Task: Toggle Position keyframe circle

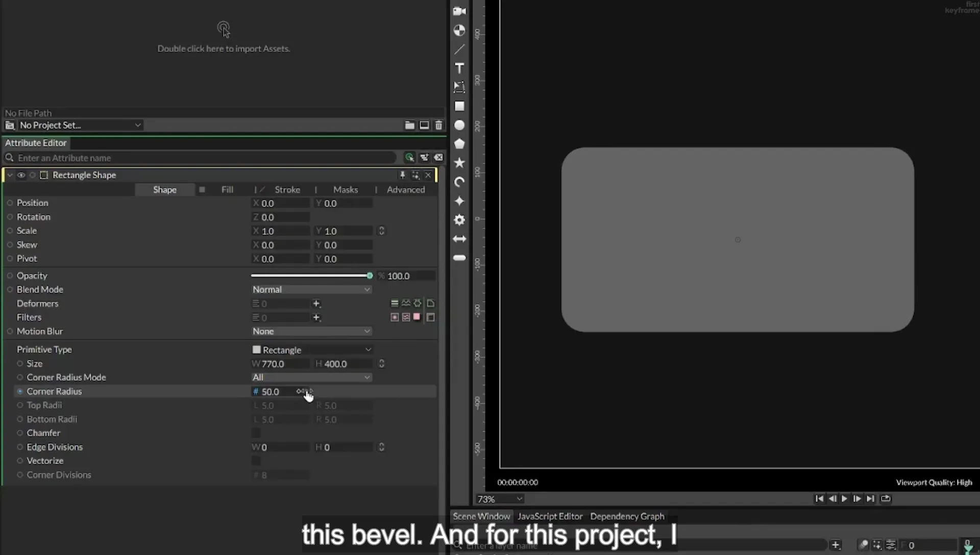Action: coord(10,203)
